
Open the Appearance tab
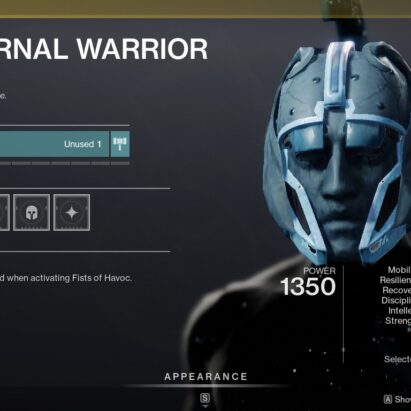click(x=206, y=377)
